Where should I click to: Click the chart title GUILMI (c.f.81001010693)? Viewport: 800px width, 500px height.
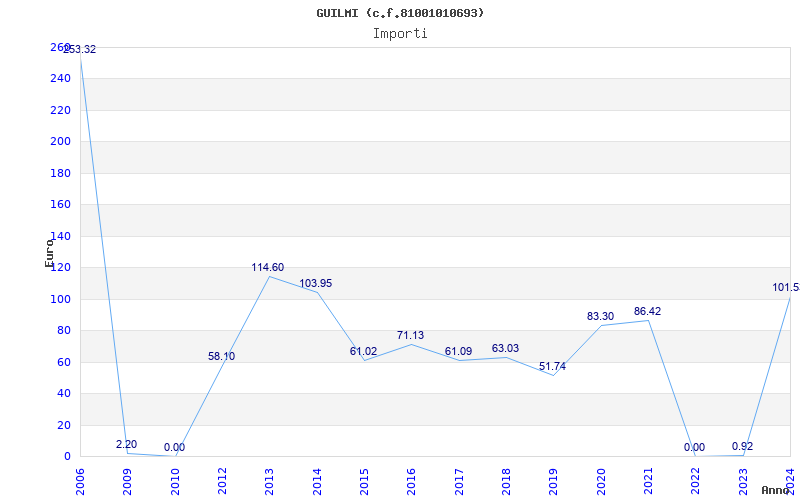click(x=400, y=13)
